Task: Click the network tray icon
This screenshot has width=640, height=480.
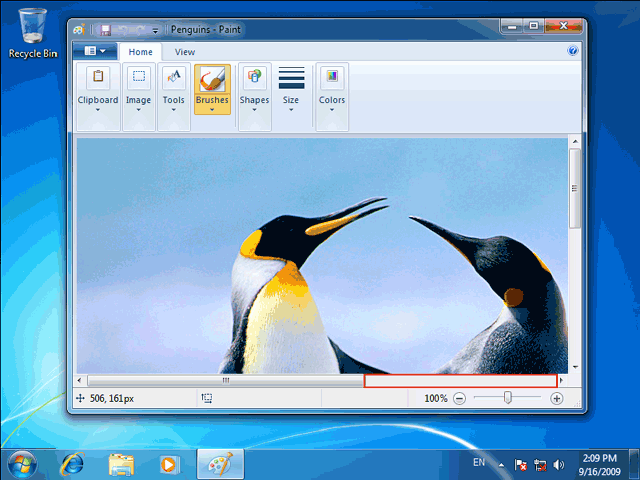Action: click(x=540, y=464)
